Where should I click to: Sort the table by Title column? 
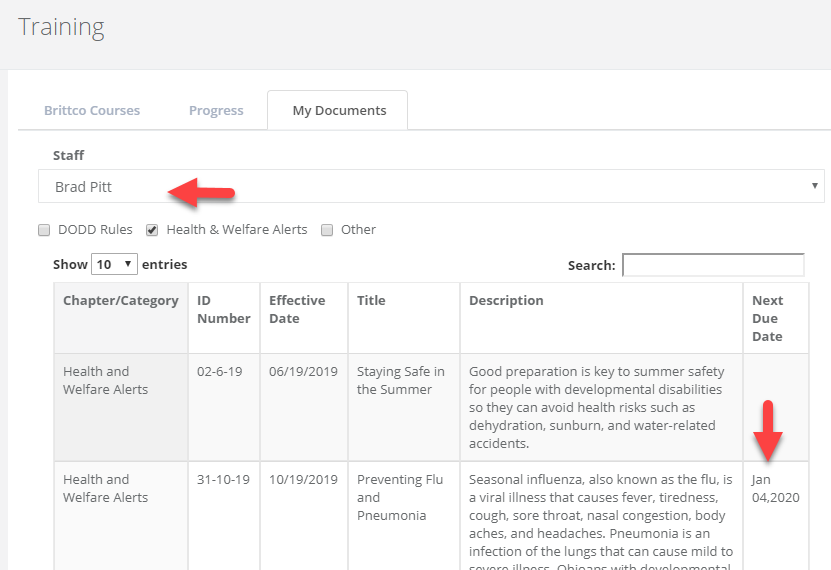point(371,300)
